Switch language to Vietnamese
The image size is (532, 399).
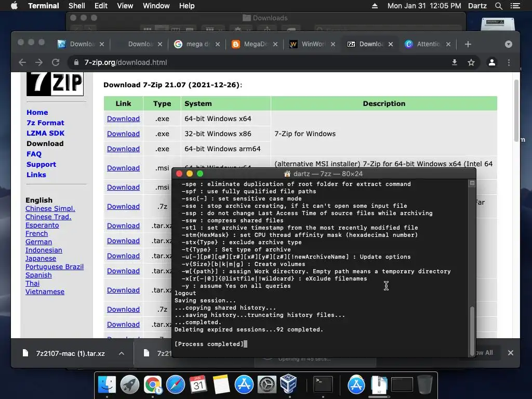(45, 292)
